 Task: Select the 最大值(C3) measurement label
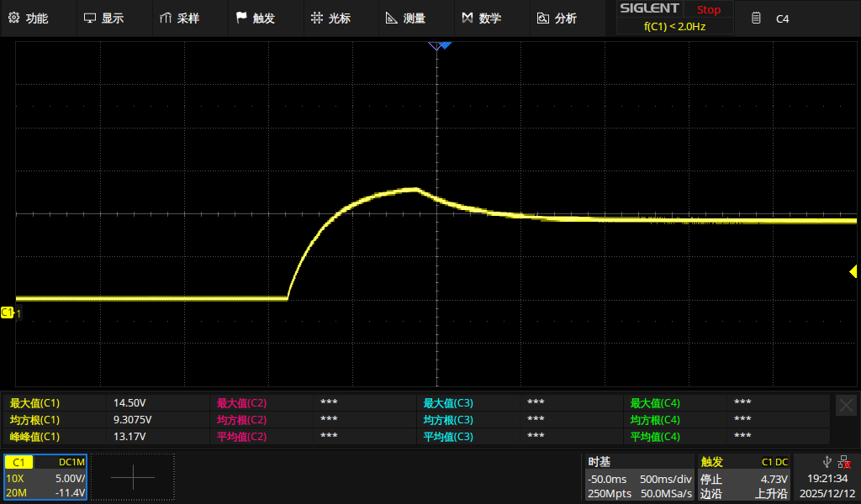(x=448, y=403)
